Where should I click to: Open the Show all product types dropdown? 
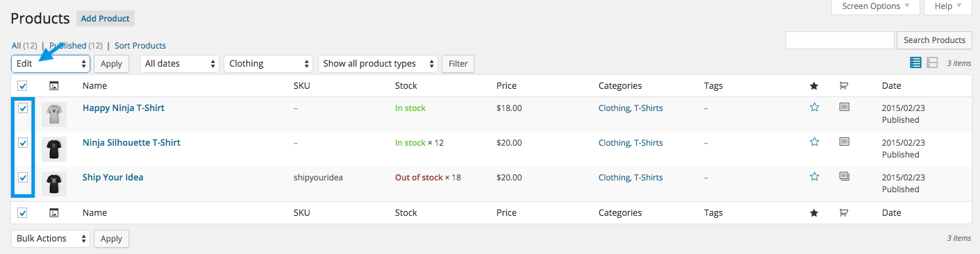(x=379, y=64)
